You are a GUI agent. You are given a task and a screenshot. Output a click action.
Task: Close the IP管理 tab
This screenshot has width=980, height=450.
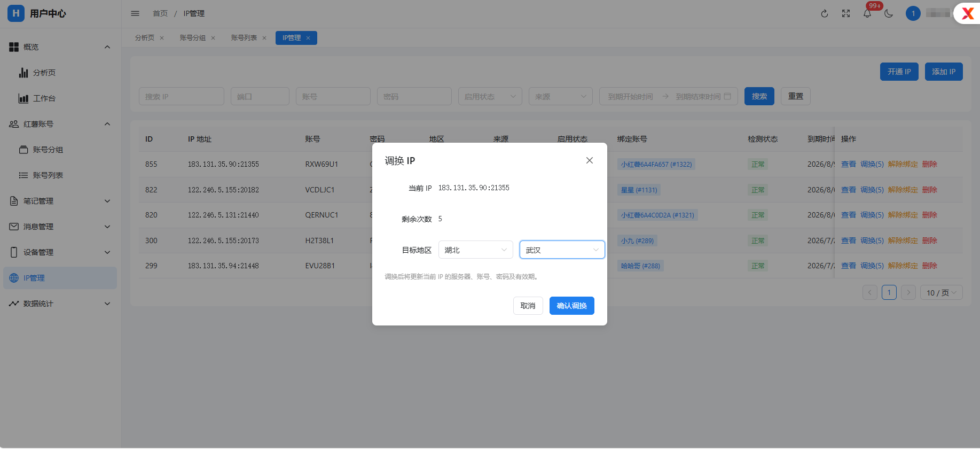point(308,38)
